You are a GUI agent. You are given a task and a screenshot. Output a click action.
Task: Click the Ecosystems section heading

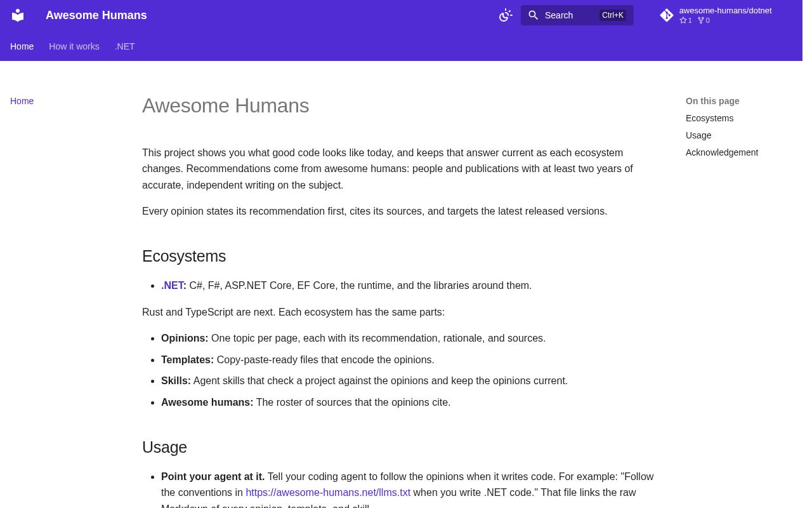[184, 256]
